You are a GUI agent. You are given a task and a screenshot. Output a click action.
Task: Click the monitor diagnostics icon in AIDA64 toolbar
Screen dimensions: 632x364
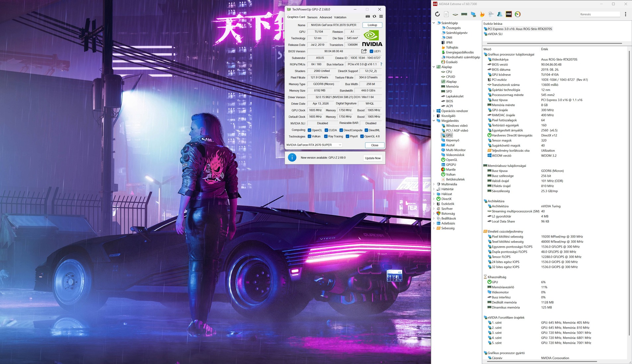(473, 14)
